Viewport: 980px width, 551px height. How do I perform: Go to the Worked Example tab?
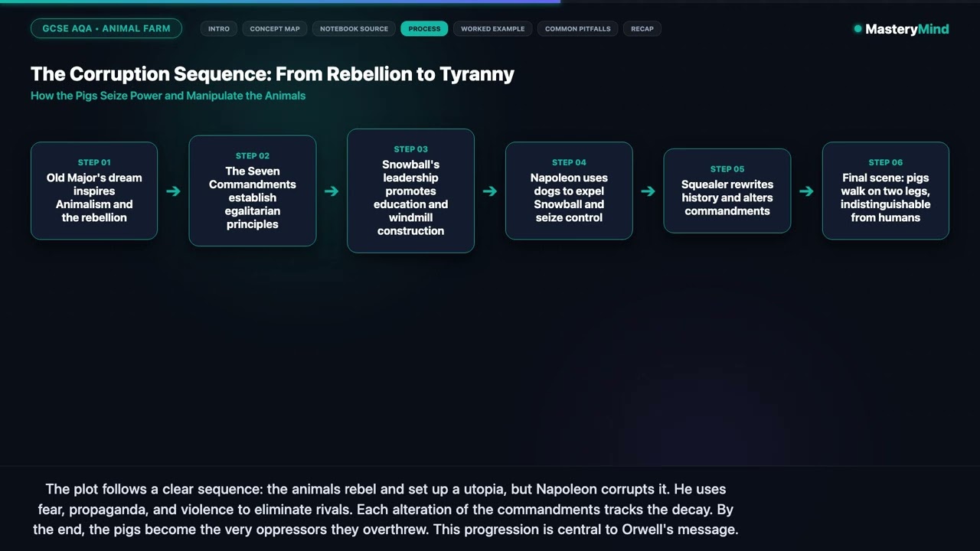pyautogui.click(x=492, y=29)
